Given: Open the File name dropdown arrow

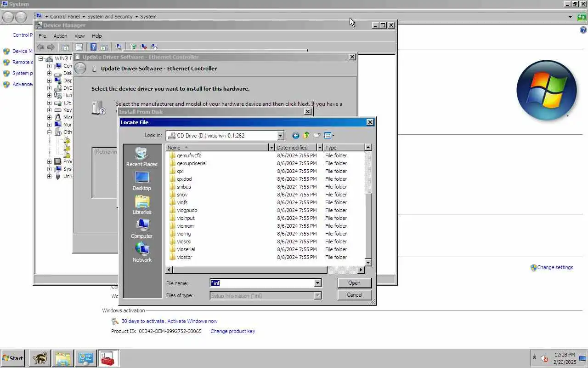Looking at the screenshot, I should 317,283.
